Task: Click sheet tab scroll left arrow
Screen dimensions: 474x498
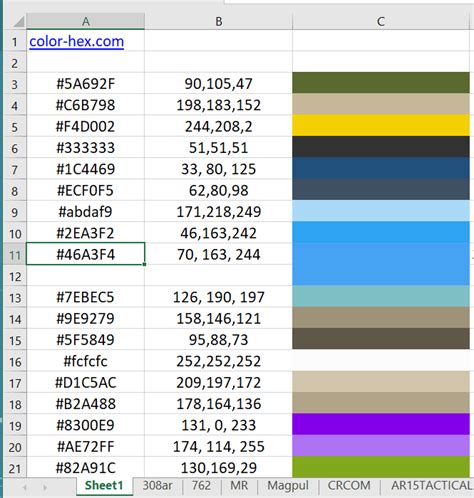Action: (25, 487)
